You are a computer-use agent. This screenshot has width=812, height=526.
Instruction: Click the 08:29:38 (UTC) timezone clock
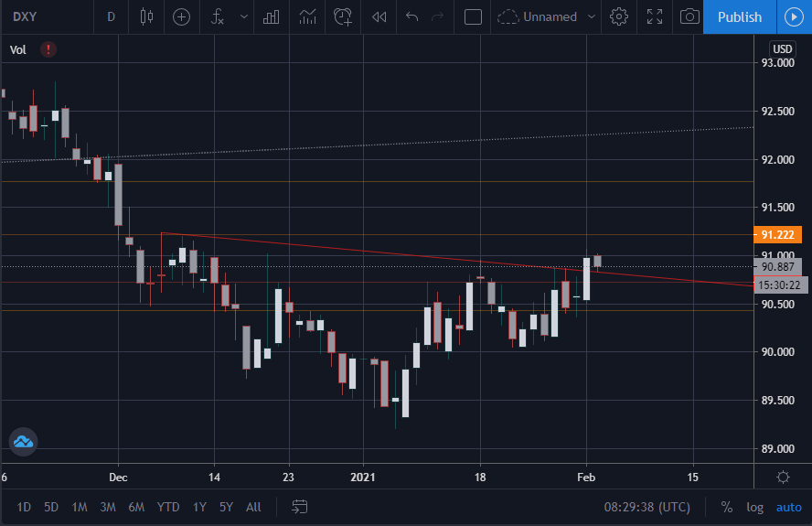point(647,507)
